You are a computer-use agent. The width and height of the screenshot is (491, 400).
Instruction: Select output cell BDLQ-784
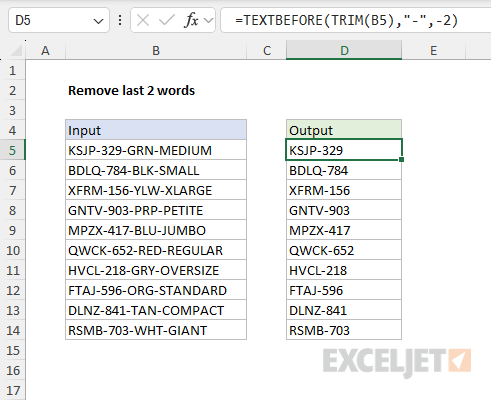344,170
